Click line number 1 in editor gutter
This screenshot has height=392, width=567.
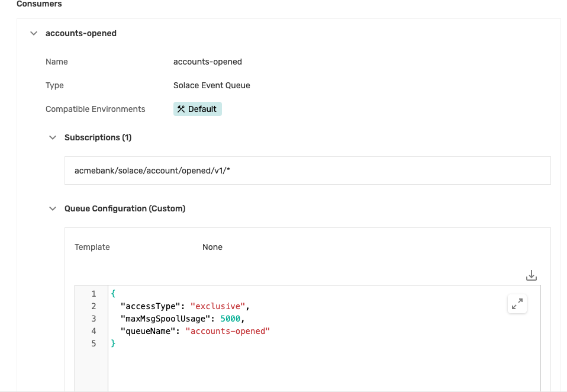click(93, 294)
